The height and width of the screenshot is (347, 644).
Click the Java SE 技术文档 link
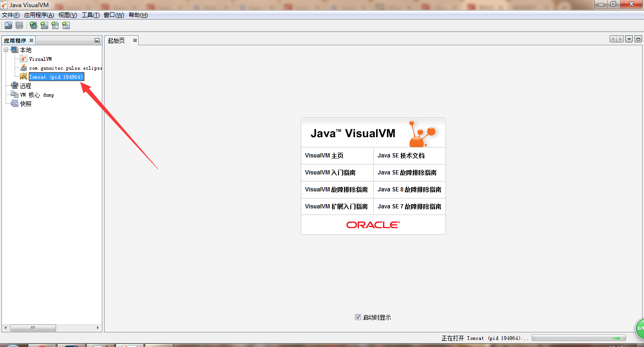tap(401, 156)
